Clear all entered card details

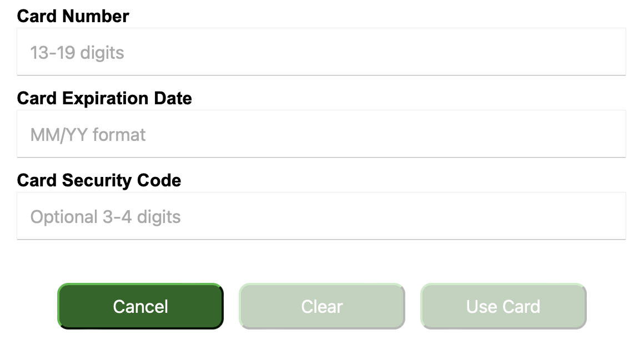[322, 306]
